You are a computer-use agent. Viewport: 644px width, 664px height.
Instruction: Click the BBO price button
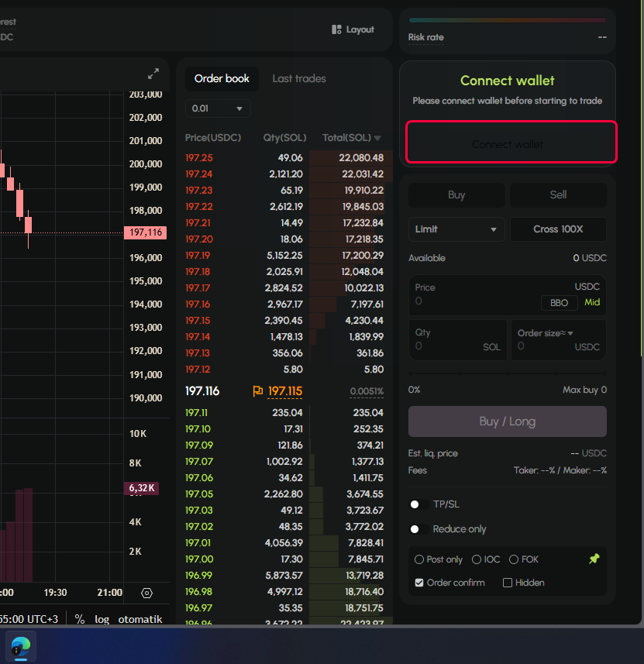[x=559, y=303]
